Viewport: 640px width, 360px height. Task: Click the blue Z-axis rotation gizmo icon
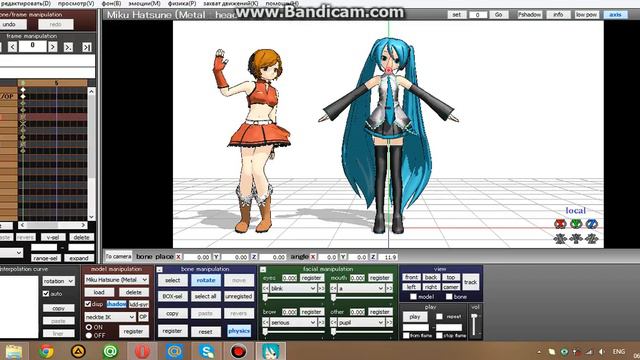pyautogui.click(x=591, y=224)
